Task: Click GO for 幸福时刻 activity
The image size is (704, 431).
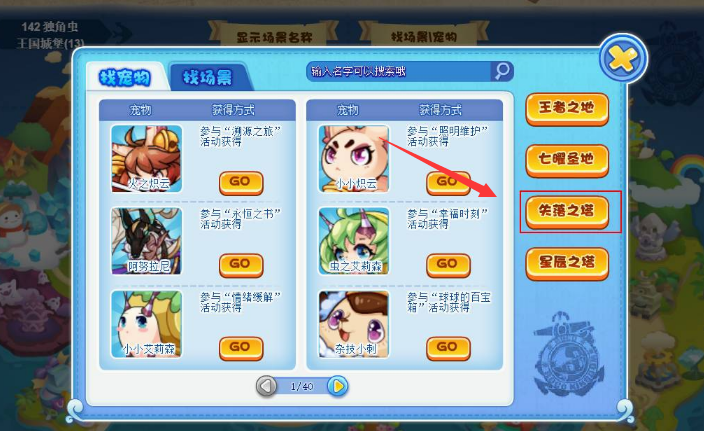Action: click(448, 265)
